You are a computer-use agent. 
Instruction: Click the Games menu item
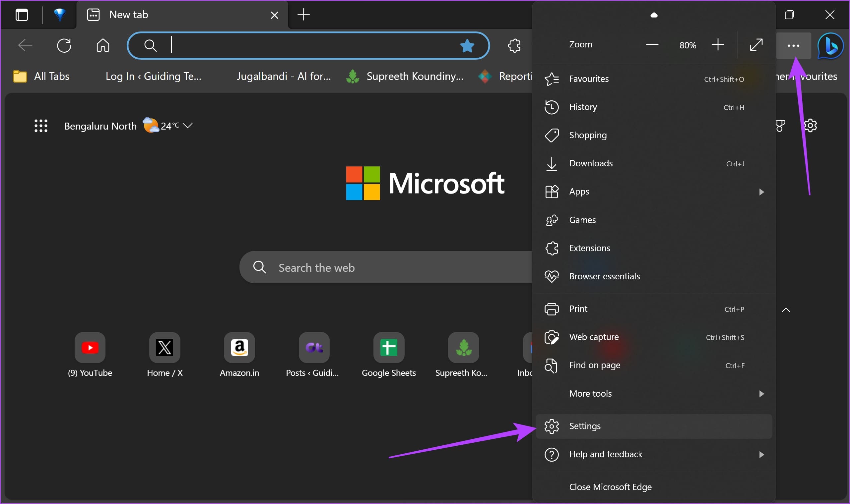coord(582,220)
